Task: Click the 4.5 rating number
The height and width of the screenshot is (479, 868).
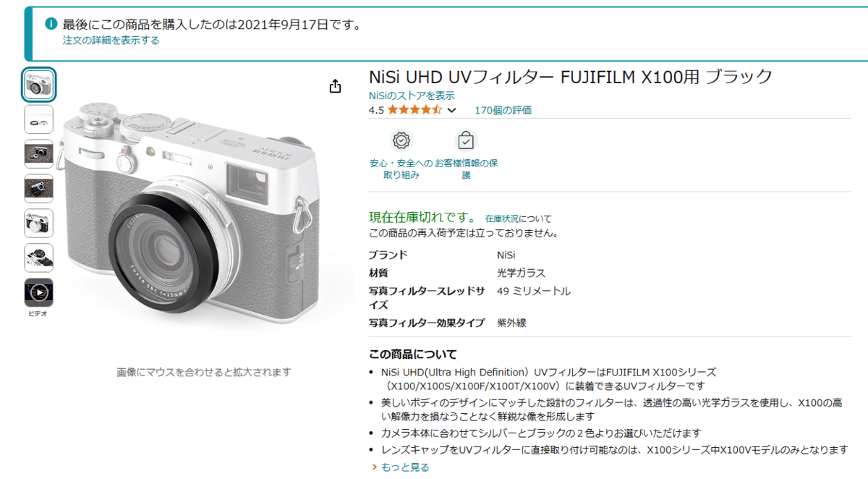Action: tap(376, 110)
